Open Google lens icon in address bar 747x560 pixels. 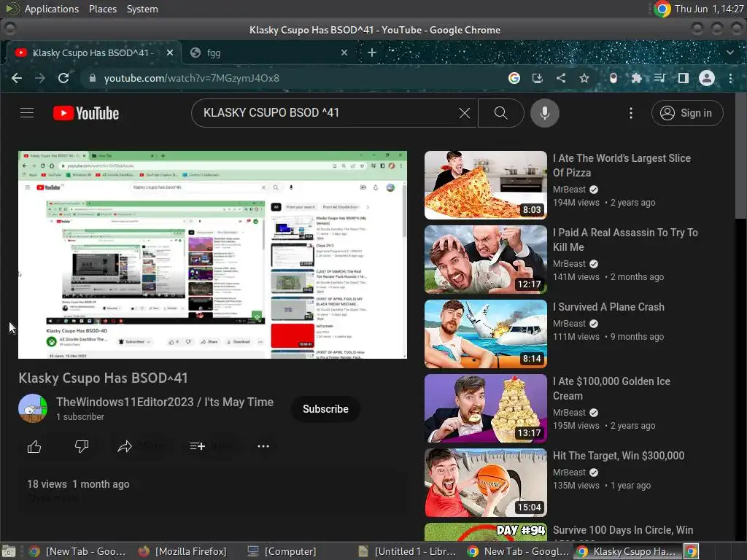[514, 78]
